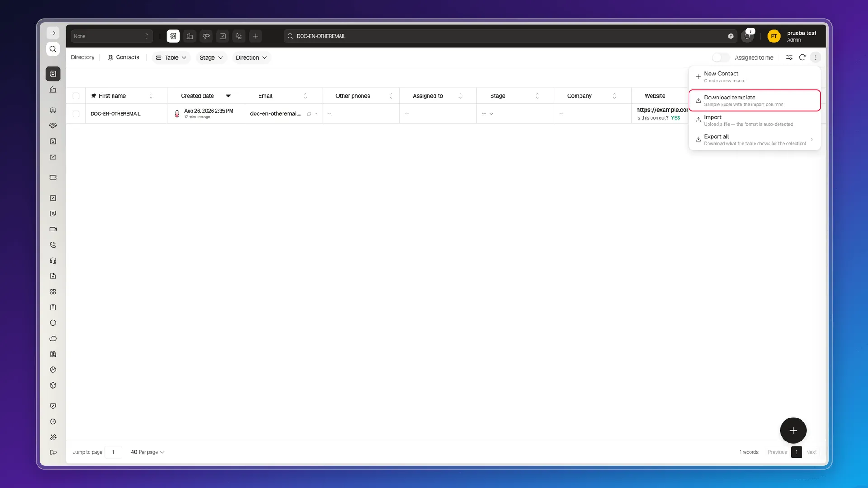Viewport: 868px width, 488px height.
Task: Open the starred calendar icon in sidebar
Action: 53,141
